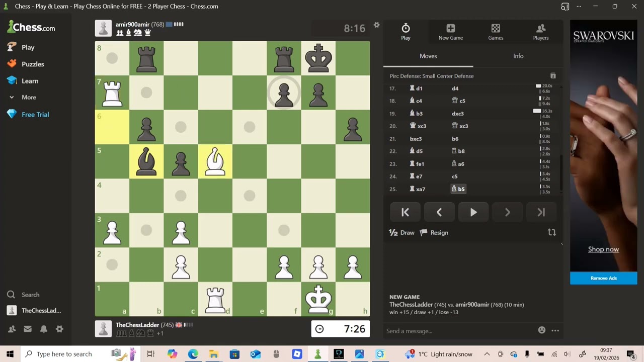Select the Games tab
Viewport: 644px width, 362px height.
coord(496,32)
